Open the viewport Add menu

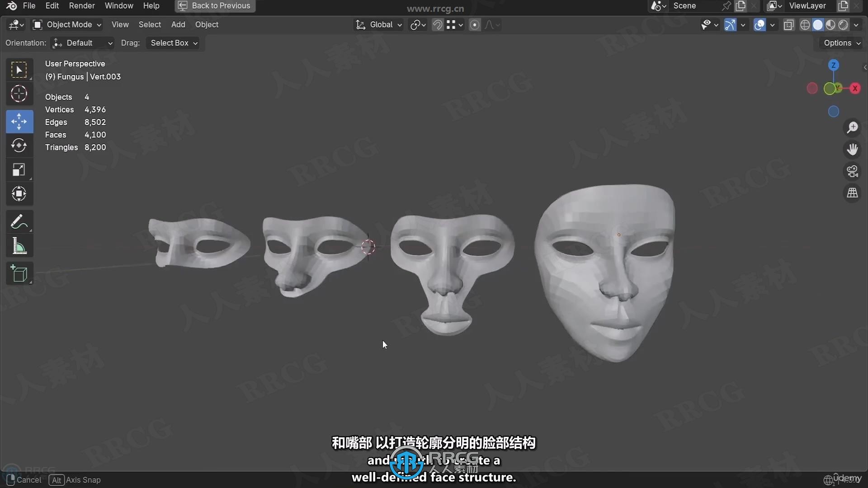pos(178,25)
